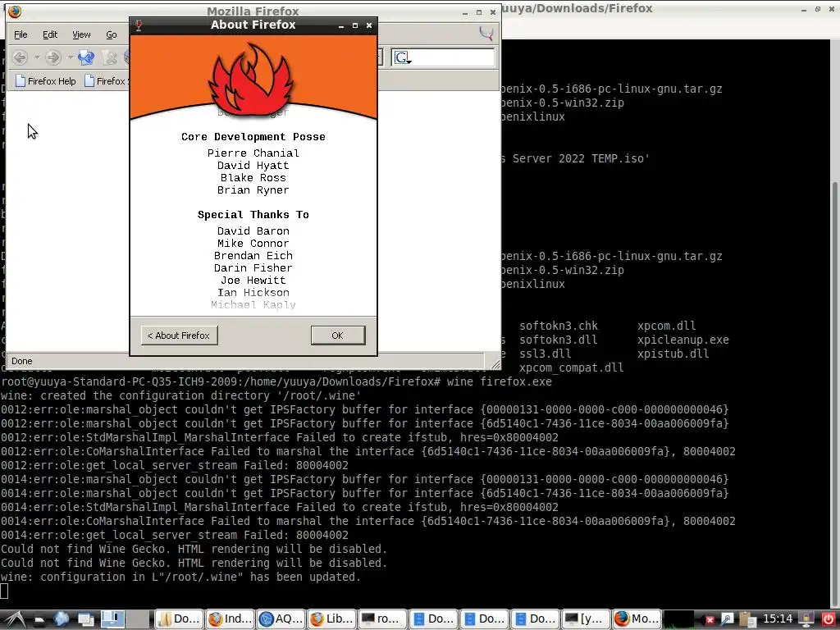
Task: Click the red X network tray icon
Action: (710, 620)
